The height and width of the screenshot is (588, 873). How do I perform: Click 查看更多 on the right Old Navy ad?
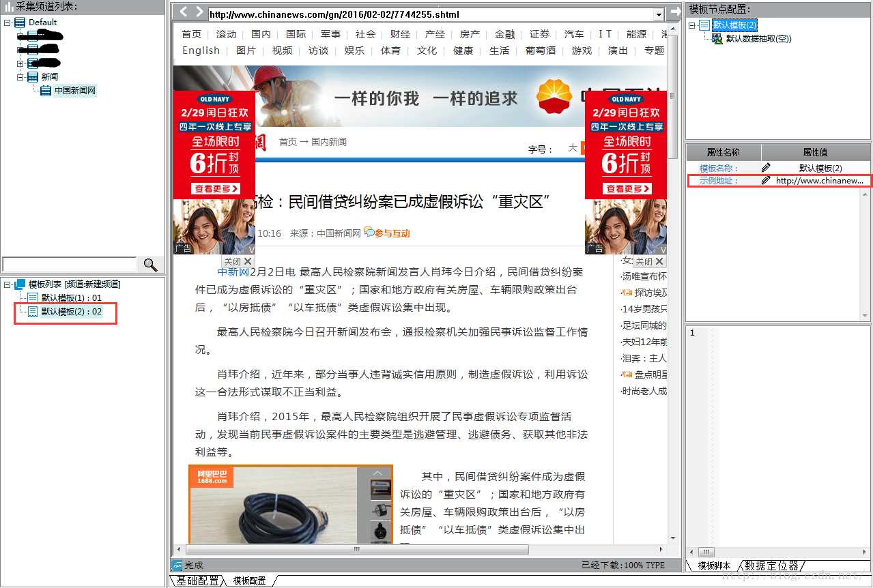[626, 188]
